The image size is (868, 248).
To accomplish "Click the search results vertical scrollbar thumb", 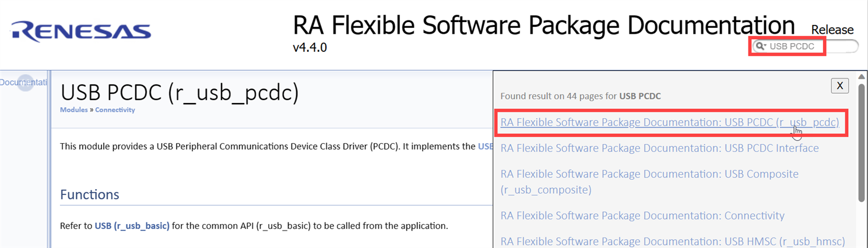I will click(862, 143).
